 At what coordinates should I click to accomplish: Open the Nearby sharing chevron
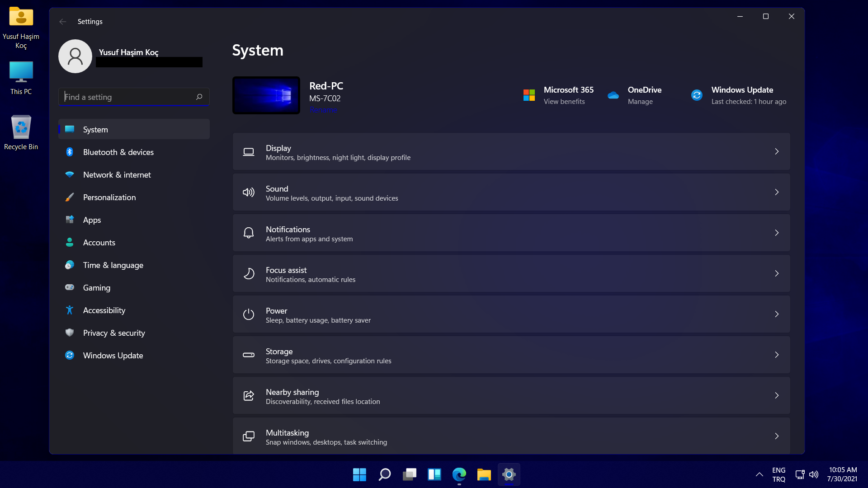click(777, 396)
